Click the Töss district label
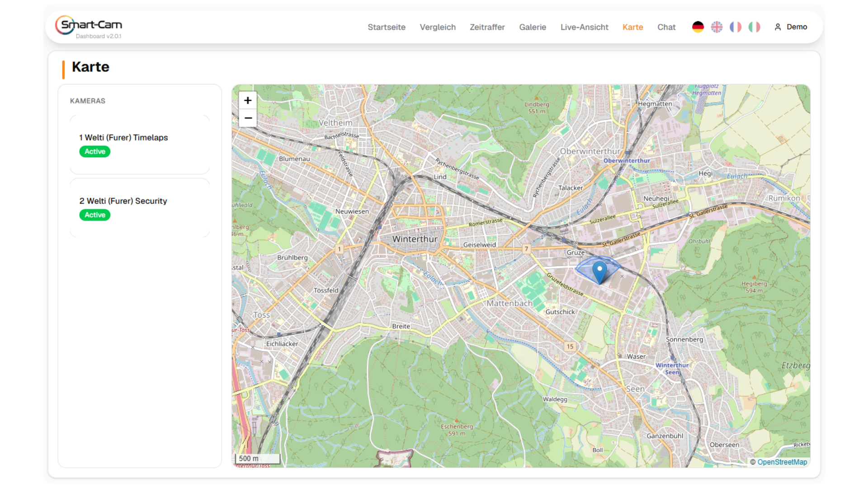Viewport: 868px width, 488px height. tap(261, 315)
